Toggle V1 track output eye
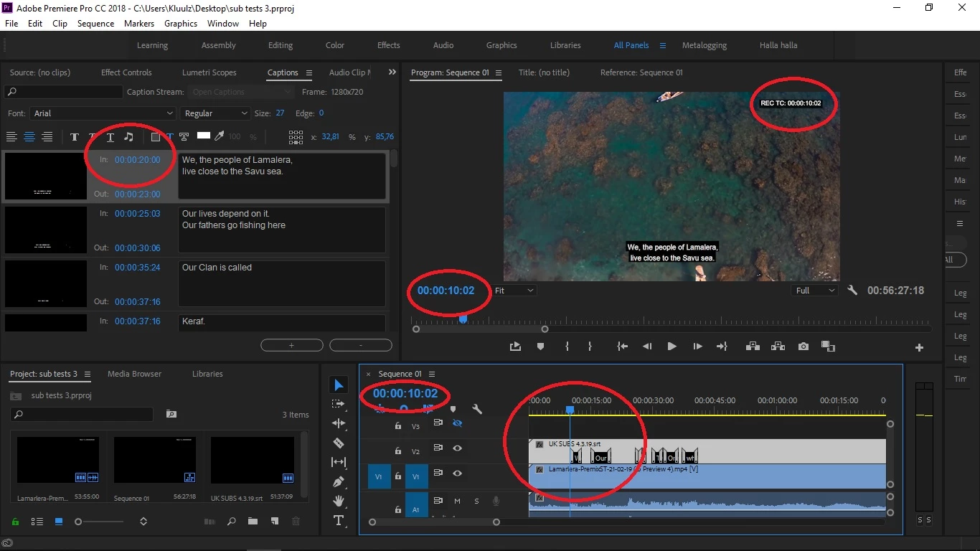Screen dimensions: 980x551 (x=457, y=474)
